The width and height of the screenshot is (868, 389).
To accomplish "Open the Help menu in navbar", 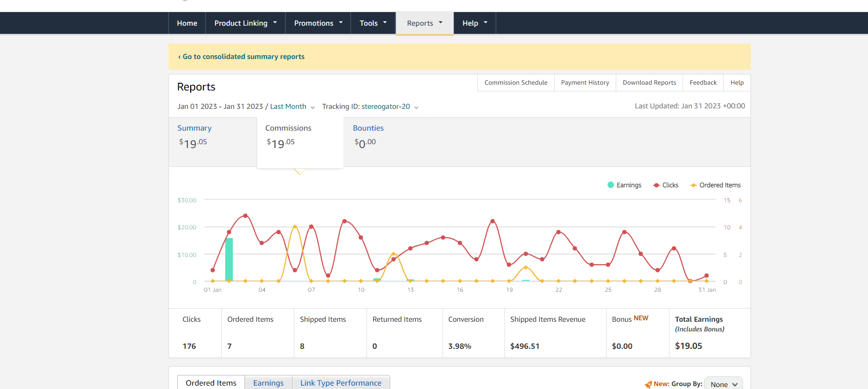I will click(475, 23).
